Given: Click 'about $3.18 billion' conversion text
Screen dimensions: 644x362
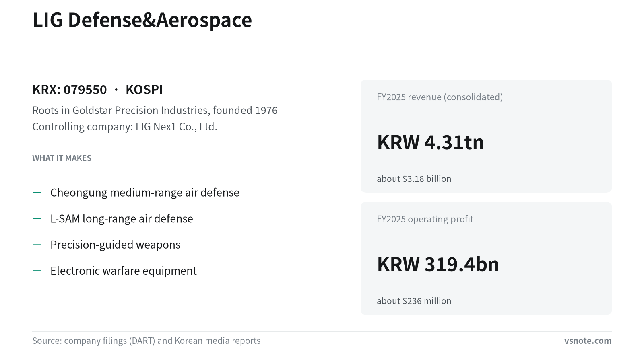Looking at the screenshot, I should click(414, 179).
